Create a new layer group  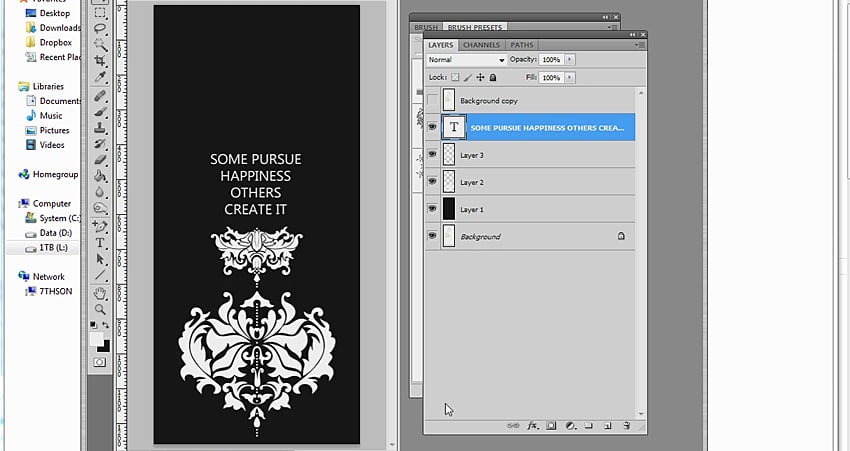point(589,426)
